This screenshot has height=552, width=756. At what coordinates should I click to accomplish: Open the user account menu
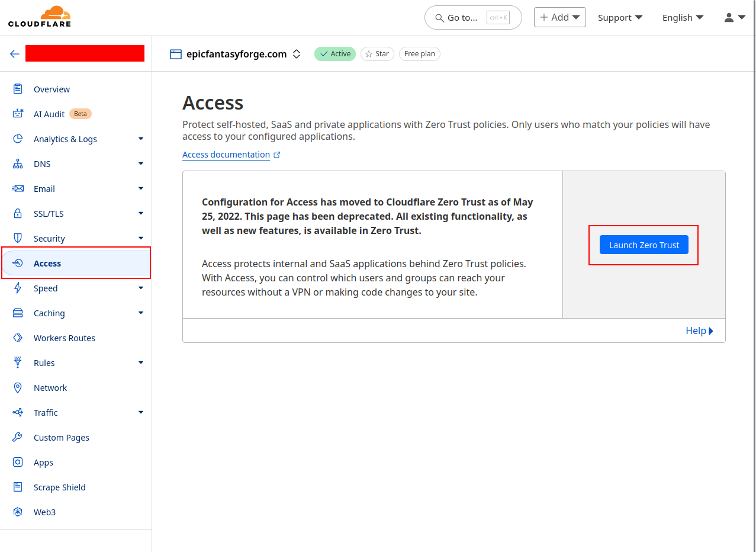tap(735, 17)
